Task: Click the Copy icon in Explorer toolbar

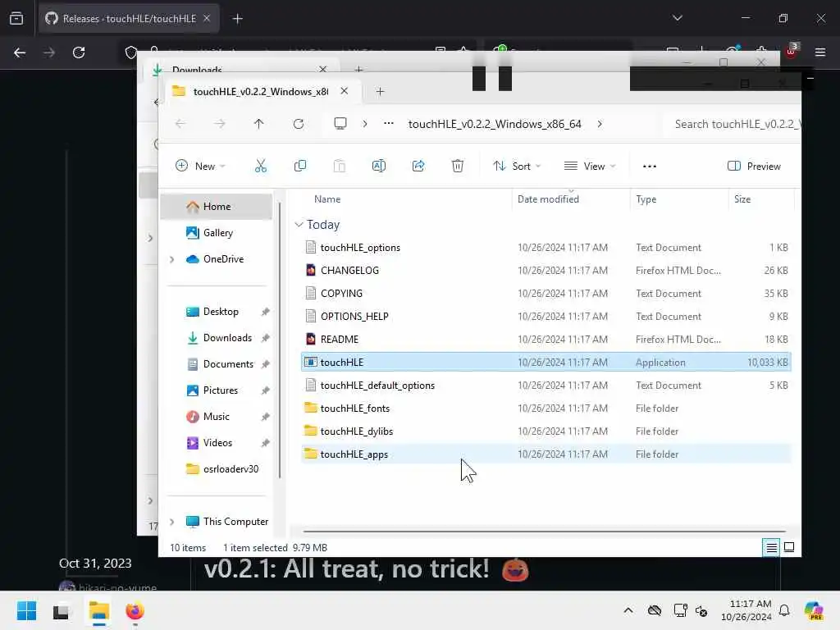Action: (300, 166)
